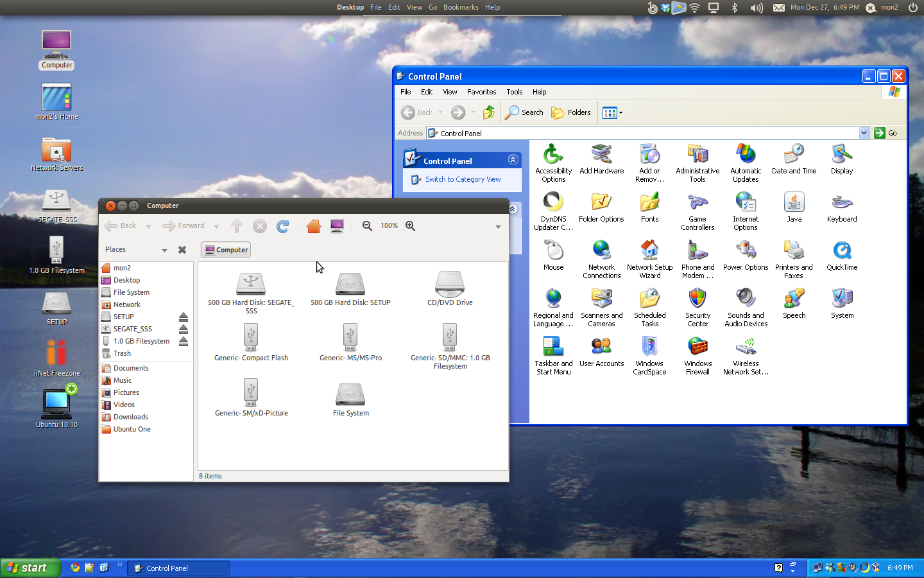Open Display settings icon
The width and height of the screenshot is (924, 578).
pos(842,159)
